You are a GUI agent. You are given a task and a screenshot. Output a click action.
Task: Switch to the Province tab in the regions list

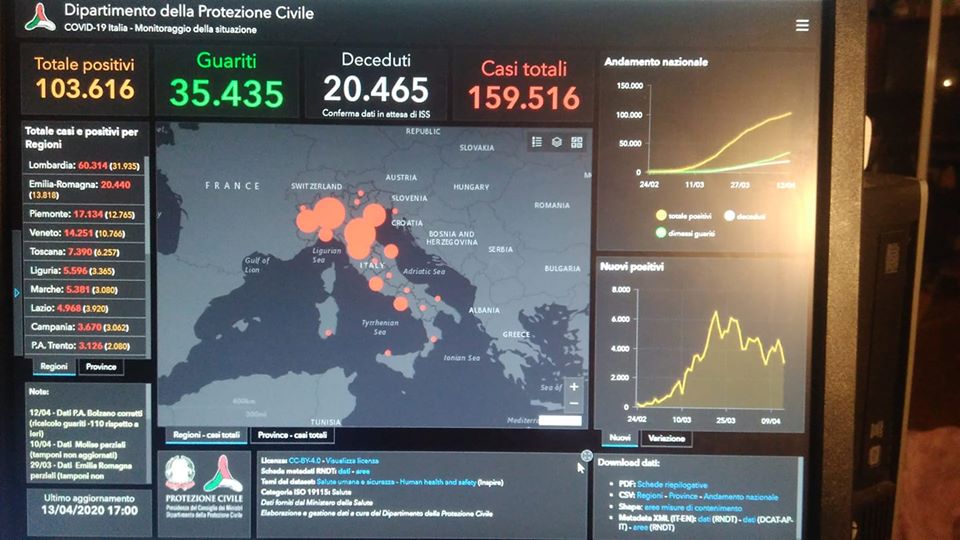click(x=101, y=367)
